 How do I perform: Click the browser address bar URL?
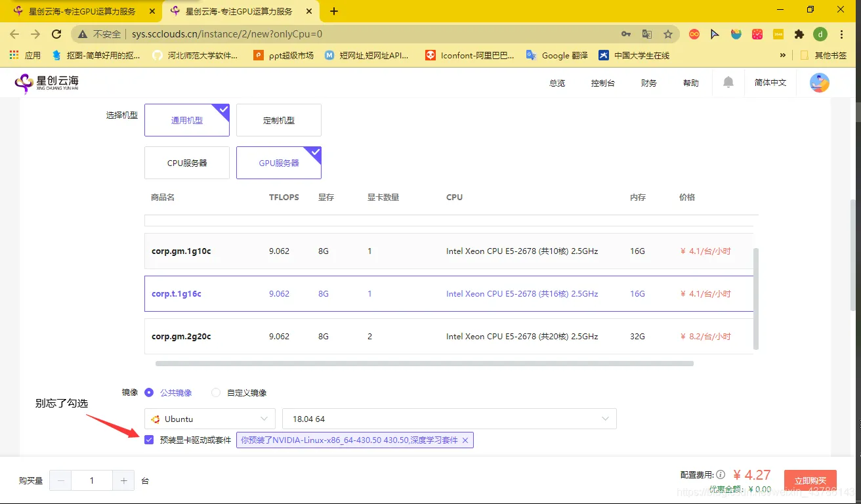click(226, 34)
